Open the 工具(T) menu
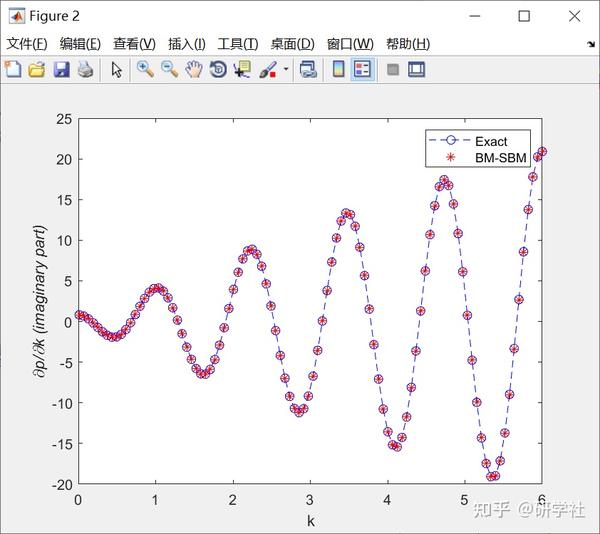The height and width of the screenshot is (534, 600). coord(238,44)
